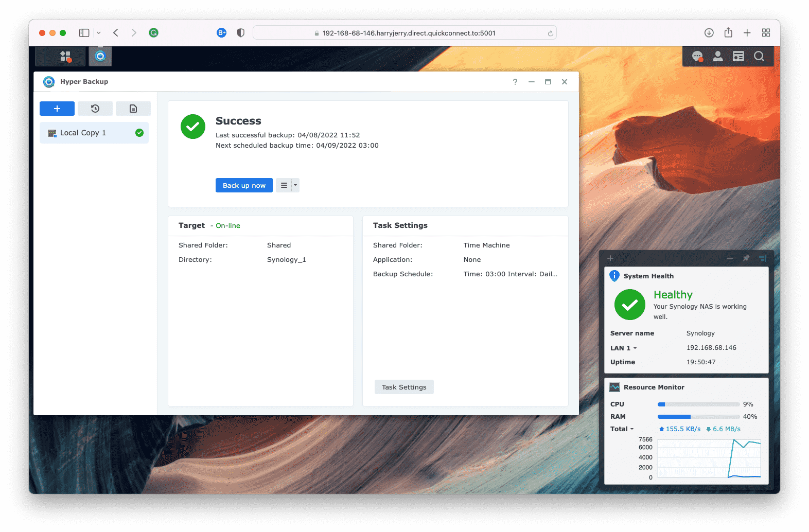The image size is (809, 532).
Task: Add a widget with the plus icon
Action: [610, 258]
